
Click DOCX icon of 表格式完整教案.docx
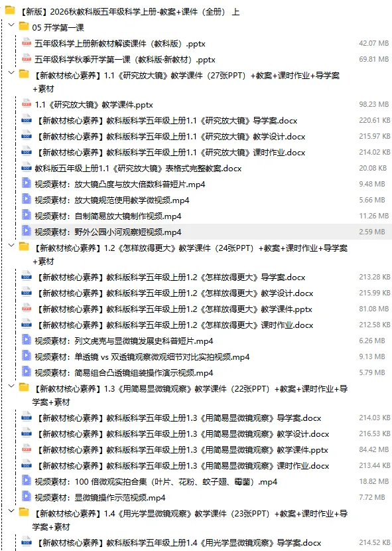(27, 167)
